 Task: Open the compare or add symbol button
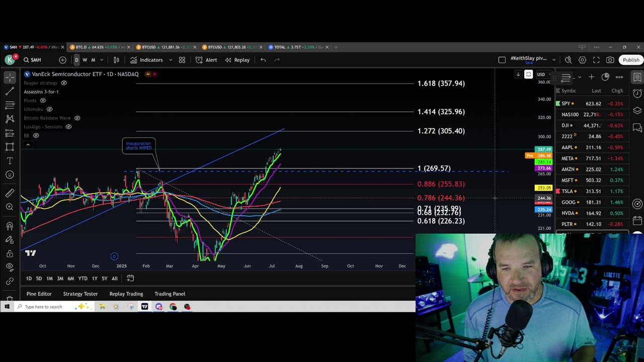coord(62,60)
